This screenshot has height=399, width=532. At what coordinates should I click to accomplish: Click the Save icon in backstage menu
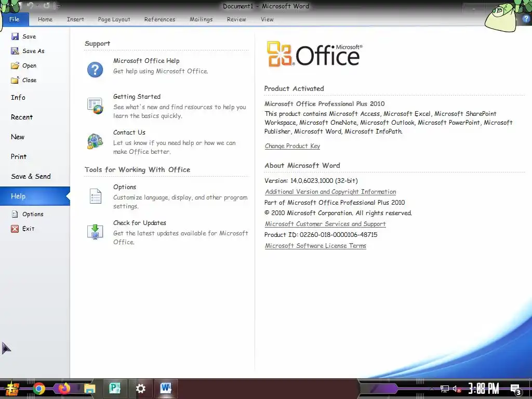point(15,36)
